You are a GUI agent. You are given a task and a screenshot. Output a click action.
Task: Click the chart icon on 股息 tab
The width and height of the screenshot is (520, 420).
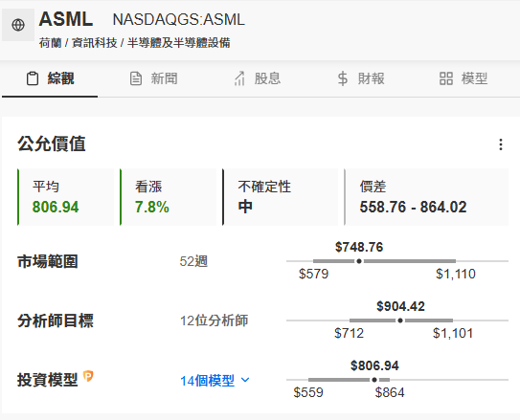239,78
